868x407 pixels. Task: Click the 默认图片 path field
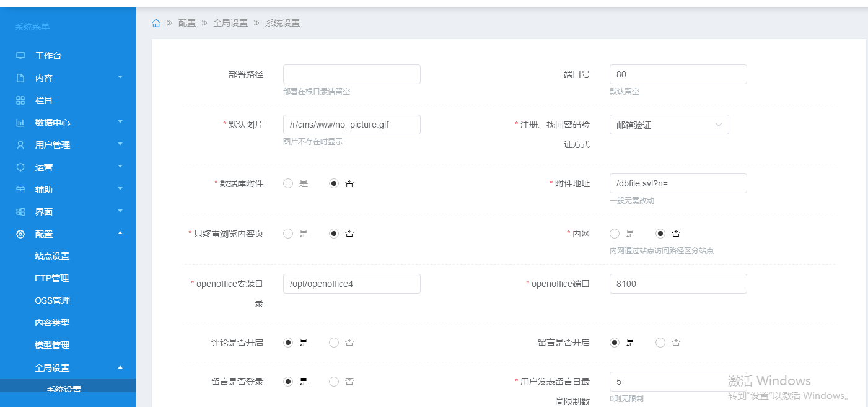pos(352,125)
